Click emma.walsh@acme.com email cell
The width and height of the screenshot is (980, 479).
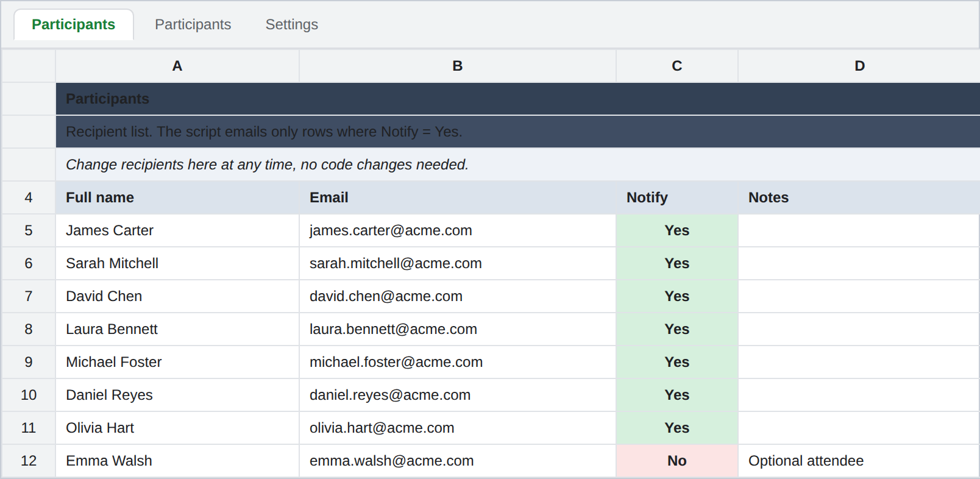click(458, 461)
